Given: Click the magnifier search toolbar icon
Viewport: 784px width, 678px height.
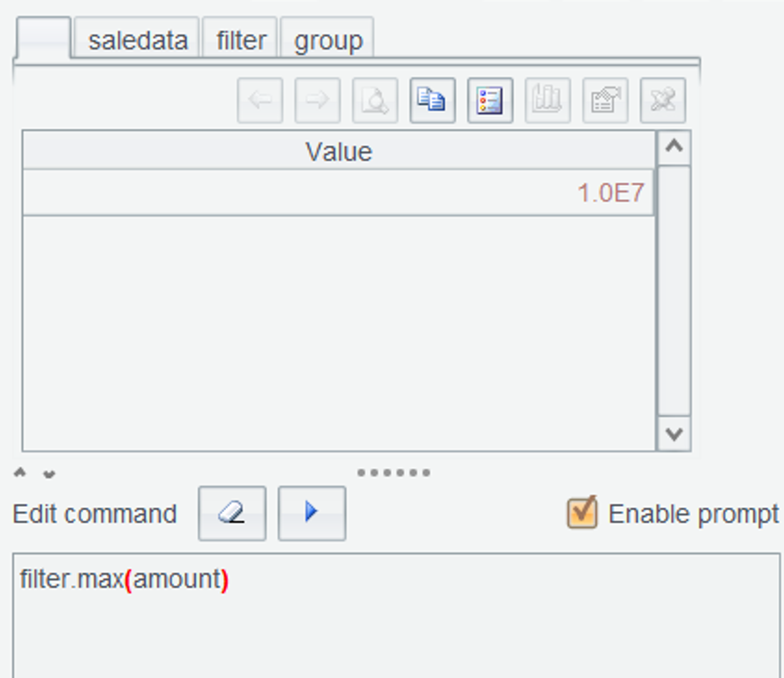Looking at the screenshot, I should (x=374, y=101).
